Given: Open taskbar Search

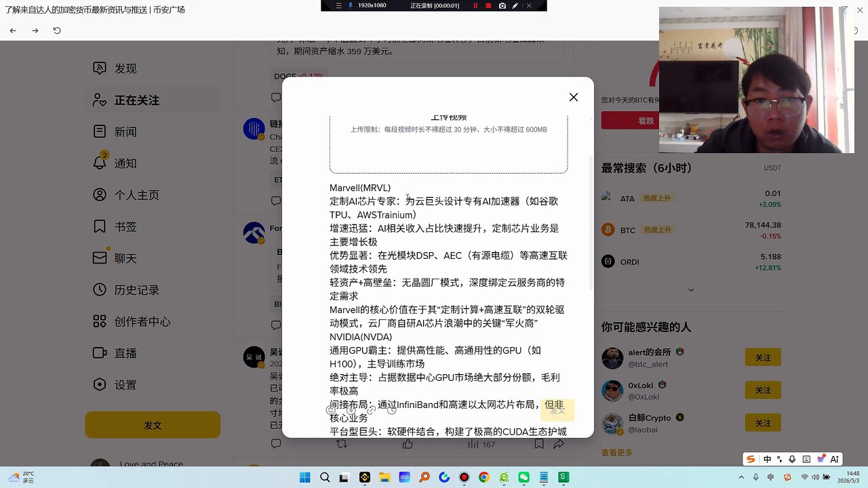Looking at the screenshot, I should pyautogui.click(x=325, y=477).
